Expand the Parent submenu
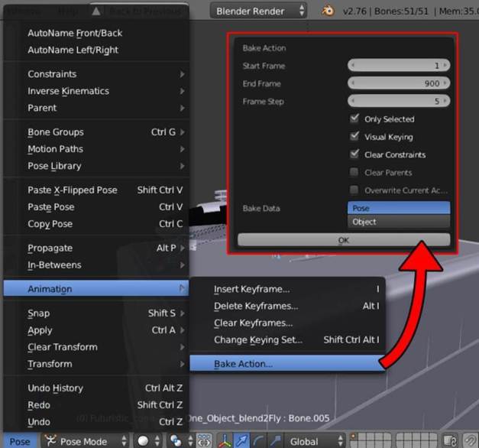Viewport: 479px width, 448px height. [x=96, y=108]
